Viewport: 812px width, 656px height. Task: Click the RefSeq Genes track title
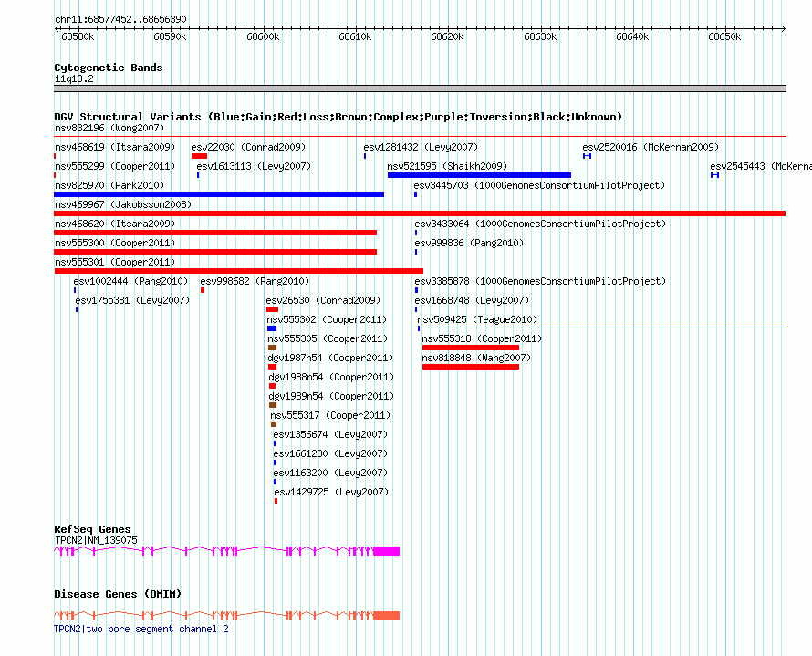[92, 529]
